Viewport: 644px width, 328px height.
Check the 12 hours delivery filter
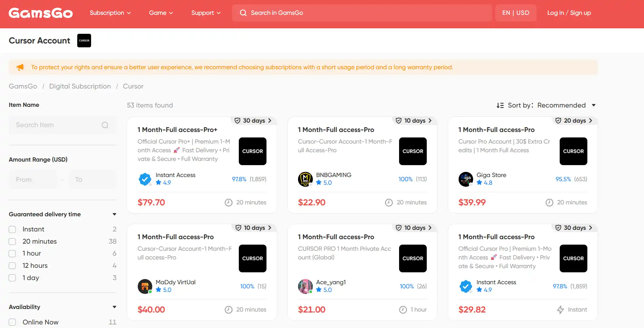(x=12, y=266)
